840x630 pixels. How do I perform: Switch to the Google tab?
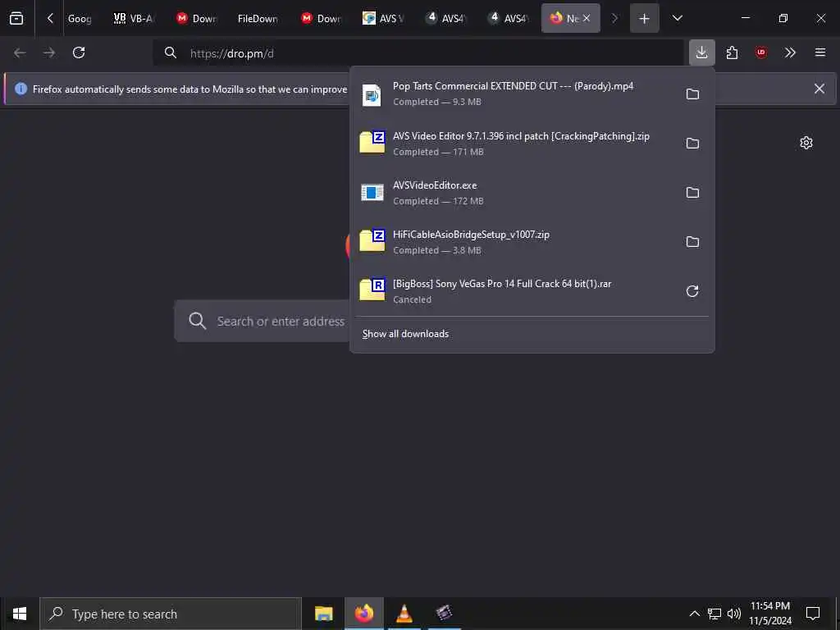pyautogui.click(x=80, y=18)
